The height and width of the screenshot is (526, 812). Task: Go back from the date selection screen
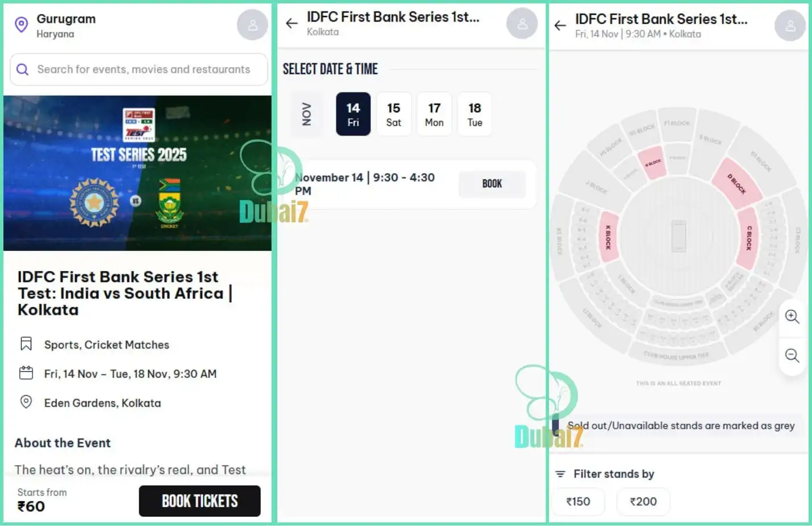pos(291,23)
